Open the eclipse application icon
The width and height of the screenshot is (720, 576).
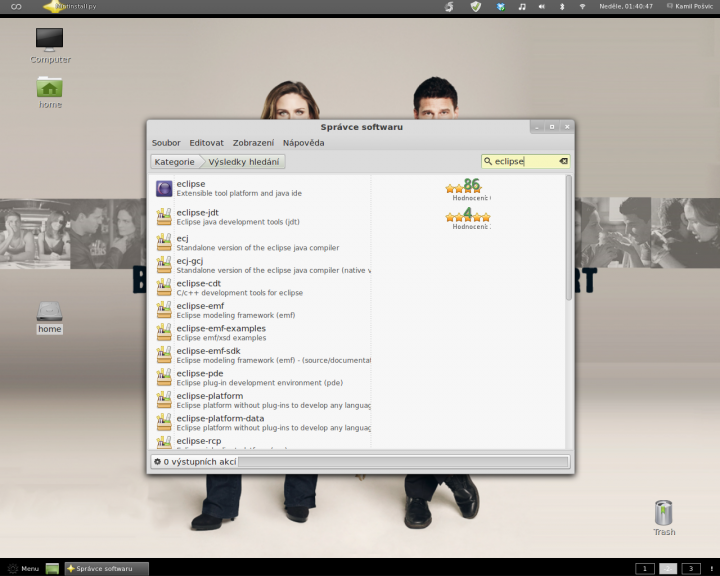pos(164,189)
